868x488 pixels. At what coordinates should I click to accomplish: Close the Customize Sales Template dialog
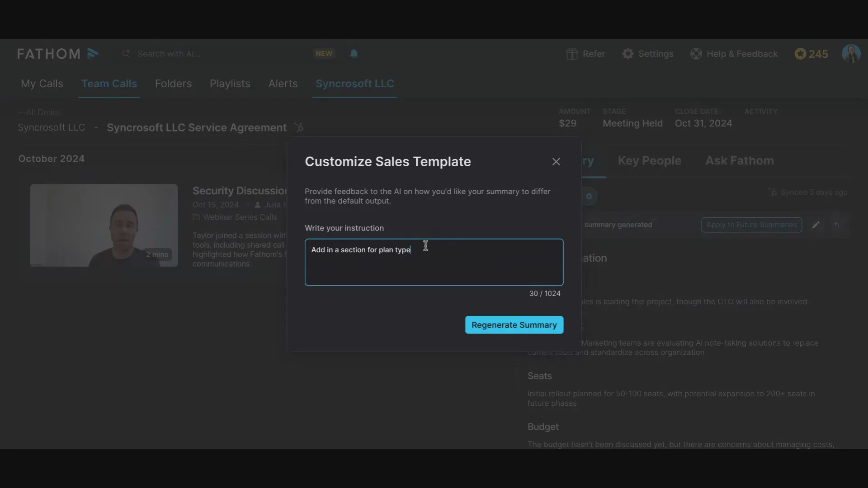(556, 162)
